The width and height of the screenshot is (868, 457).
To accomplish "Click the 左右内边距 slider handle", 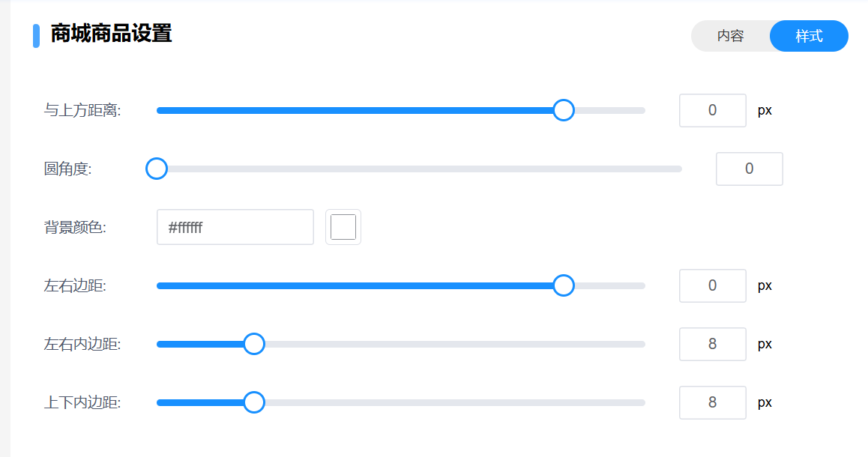I will 255,344.
